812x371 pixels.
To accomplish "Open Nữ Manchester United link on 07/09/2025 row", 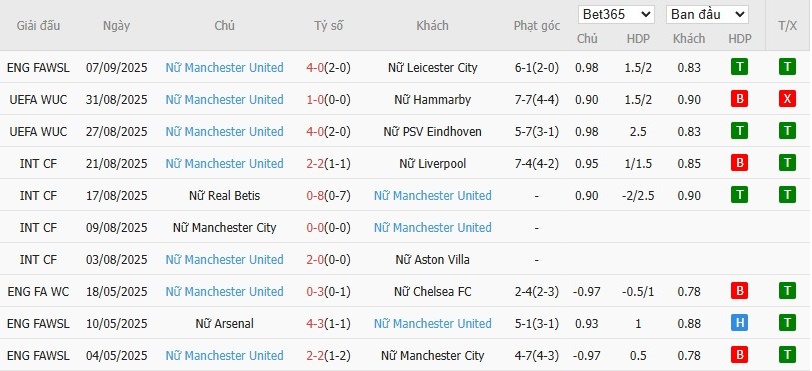I will point(224,67).
